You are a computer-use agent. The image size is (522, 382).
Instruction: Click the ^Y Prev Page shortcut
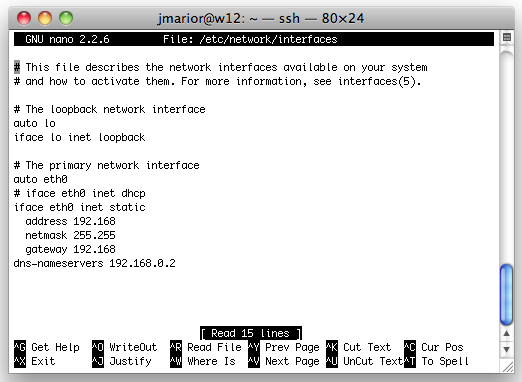[284, 347]
